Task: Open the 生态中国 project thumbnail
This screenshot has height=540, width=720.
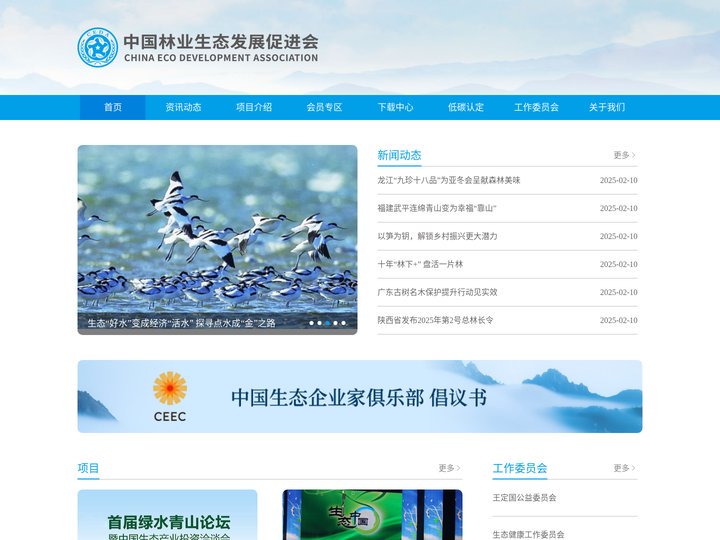Action: 372,515
